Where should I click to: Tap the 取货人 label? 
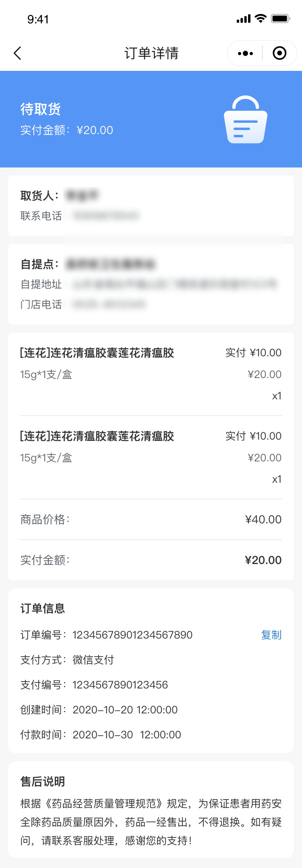point(39,196)
